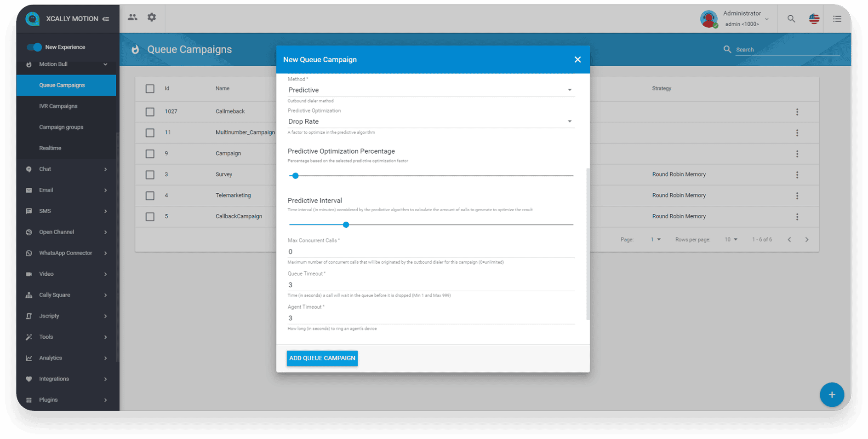The image size is (868, 439).
Task: Sort table by Id column header
Action: pos(167,88)
